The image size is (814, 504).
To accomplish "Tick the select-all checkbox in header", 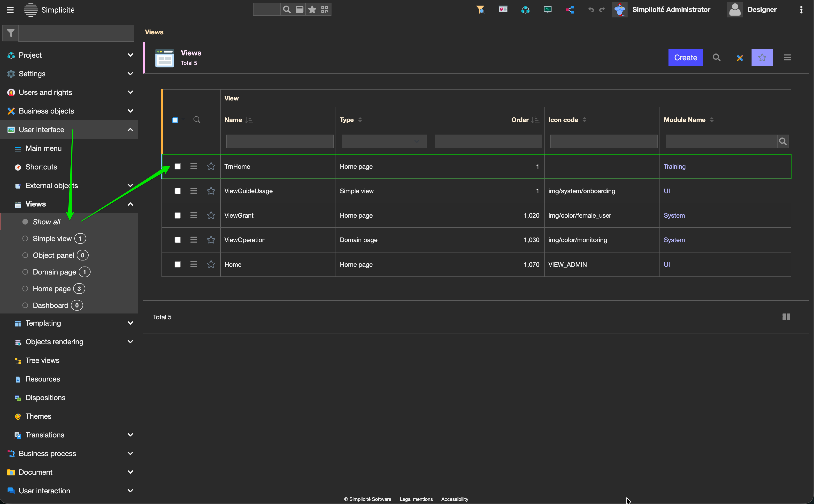I will coord(175,120).
